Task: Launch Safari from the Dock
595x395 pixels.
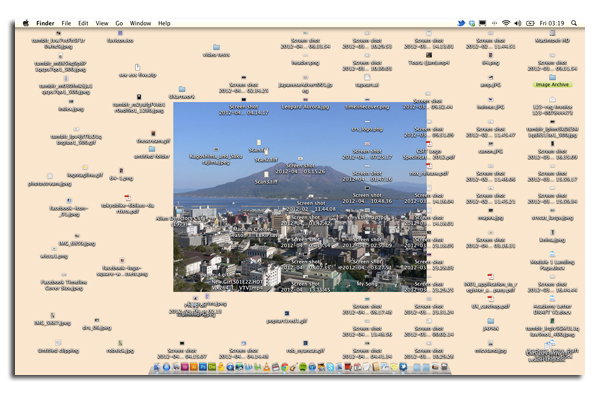Action: pyautogui.click(x=167, y=367)
